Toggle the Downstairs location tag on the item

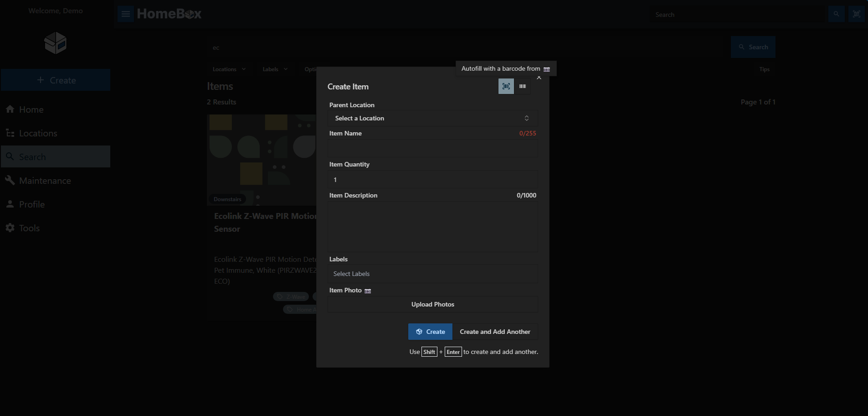[x=228, y=199]
